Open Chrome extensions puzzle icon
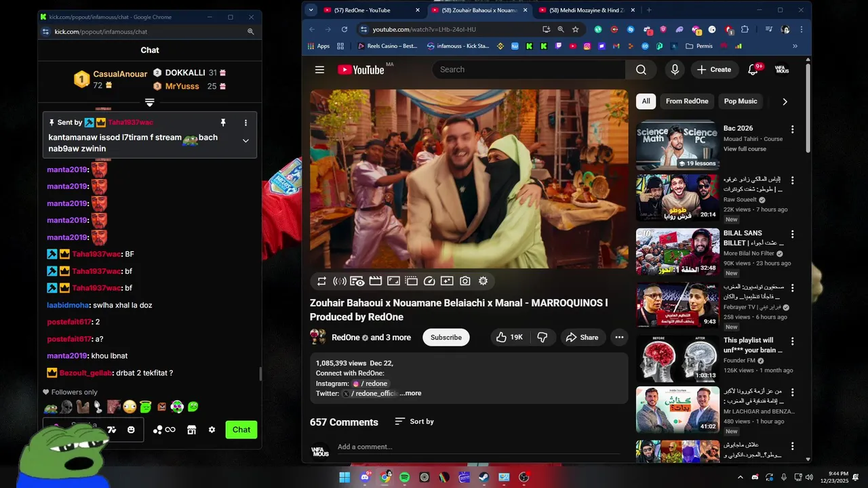868x488 pixels. tap(745, 30)
